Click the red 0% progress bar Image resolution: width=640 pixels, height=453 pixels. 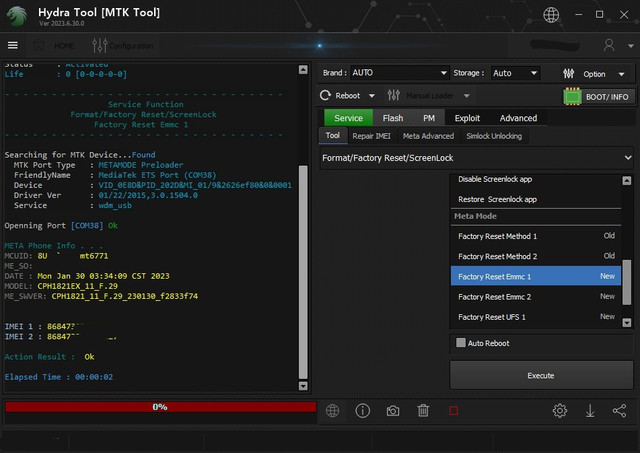click(x=160, y=407)
